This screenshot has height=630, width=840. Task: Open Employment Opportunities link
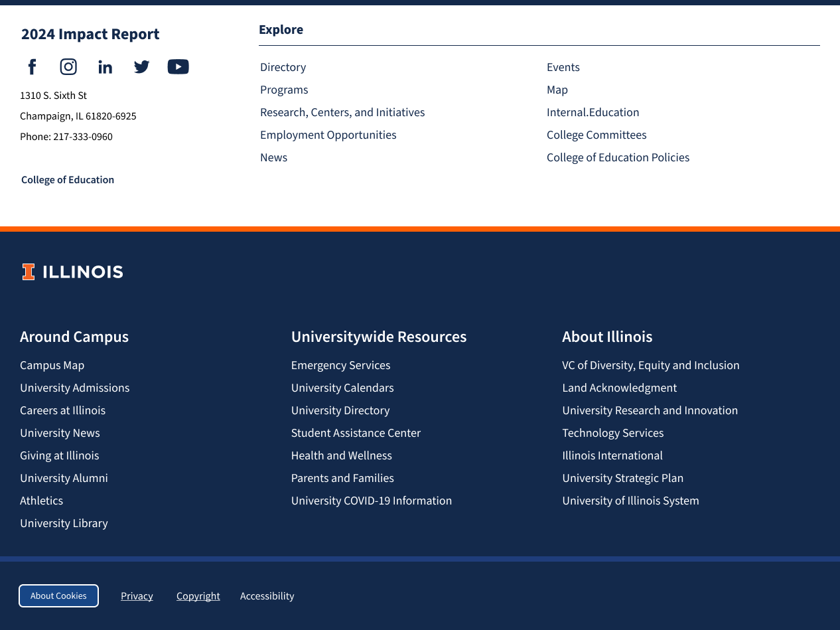coord(328,135)
